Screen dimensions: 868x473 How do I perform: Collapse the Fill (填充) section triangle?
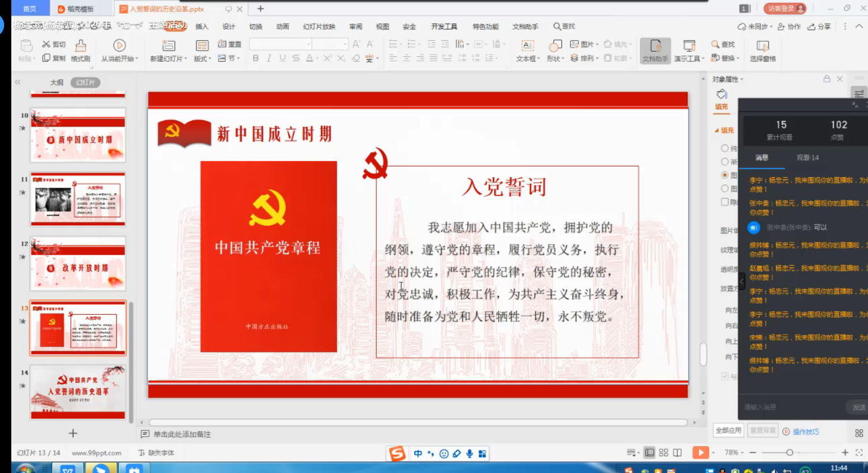[717, 130]
